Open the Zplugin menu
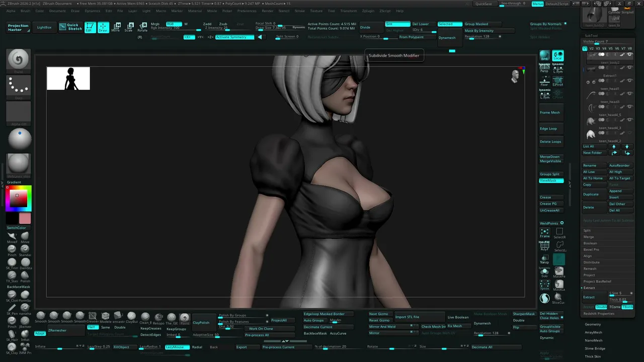 coord(368,11)
